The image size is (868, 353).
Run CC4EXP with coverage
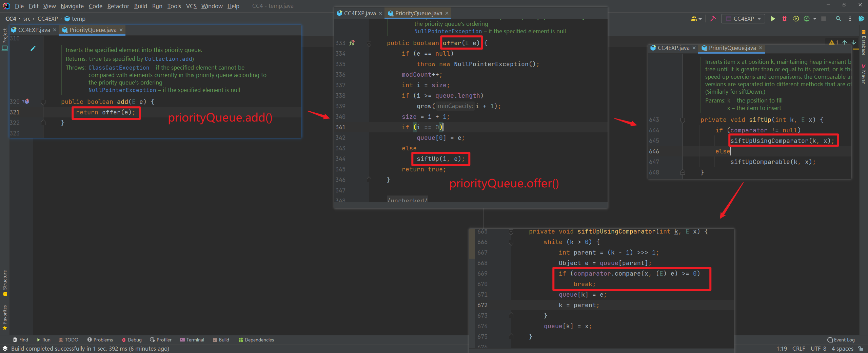pos(796,19)
